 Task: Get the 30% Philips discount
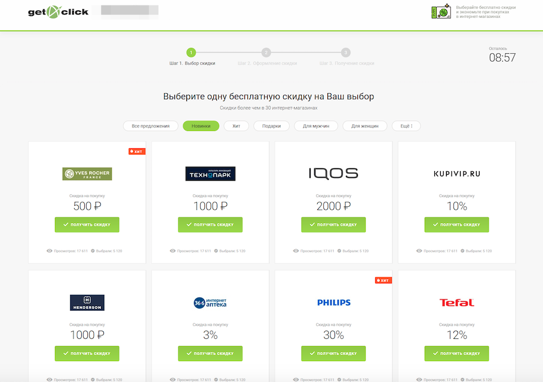[333, 353]
